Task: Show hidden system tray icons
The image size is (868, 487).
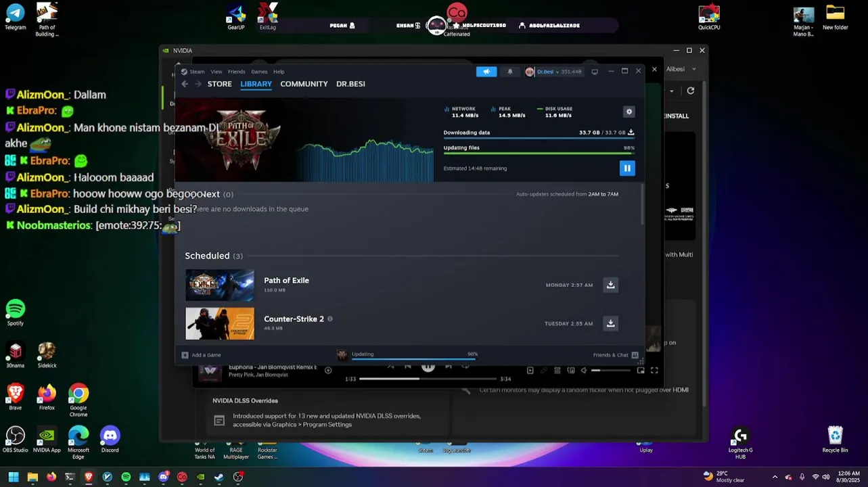Action: (x=775, y=477)
